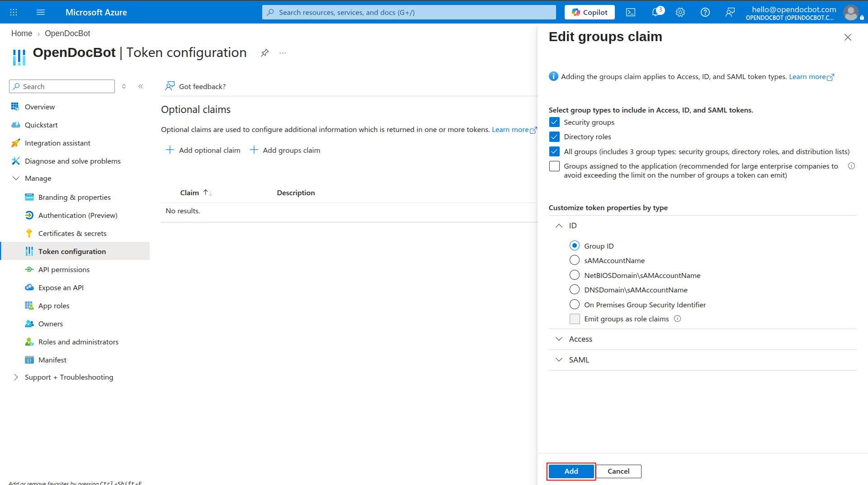Screen dimensions: 868x485
Task: Open the Copilot button
Action: (590, 12)
